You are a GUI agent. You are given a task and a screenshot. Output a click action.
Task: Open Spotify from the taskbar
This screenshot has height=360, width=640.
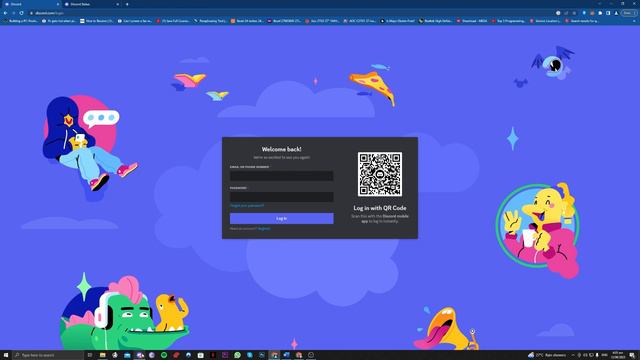[164, 355]
